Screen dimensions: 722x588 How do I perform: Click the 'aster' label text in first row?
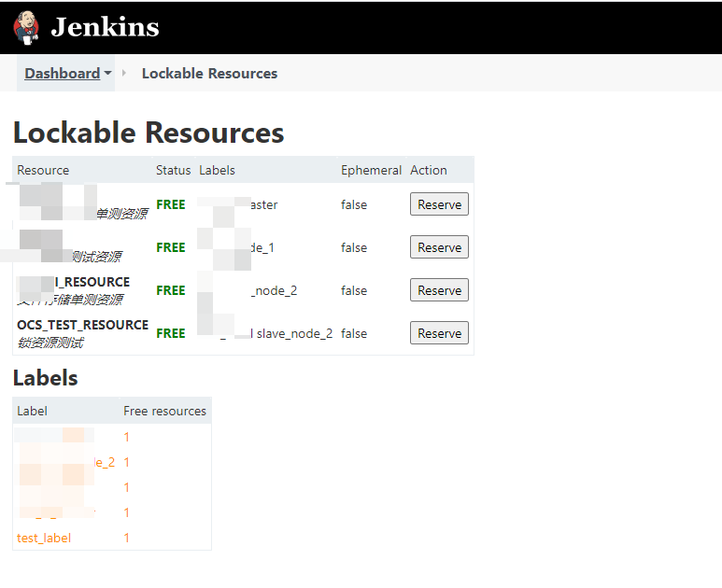(x=264, y=205)
